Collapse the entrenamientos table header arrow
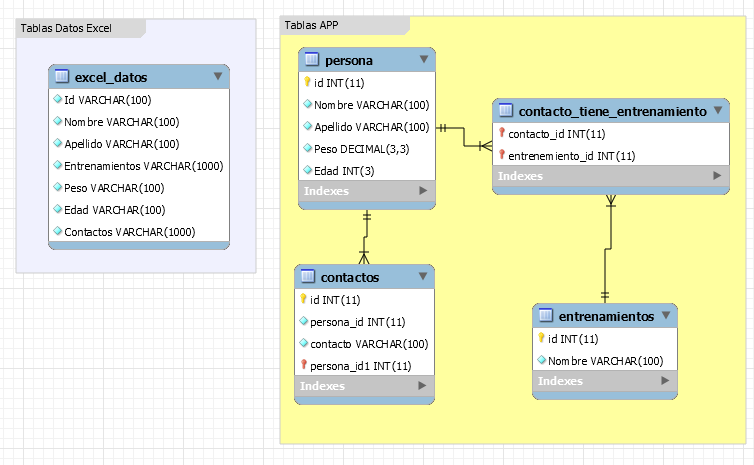 click(x=666, y=315)
